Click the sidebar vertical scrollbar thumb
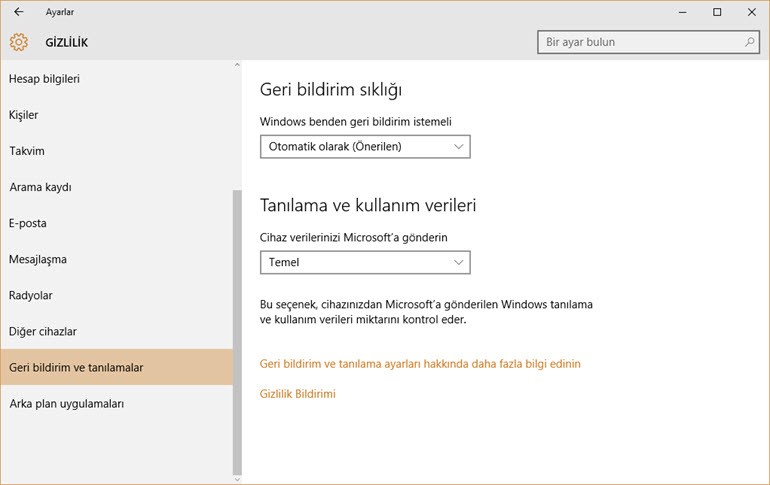 tap(237, 330)
